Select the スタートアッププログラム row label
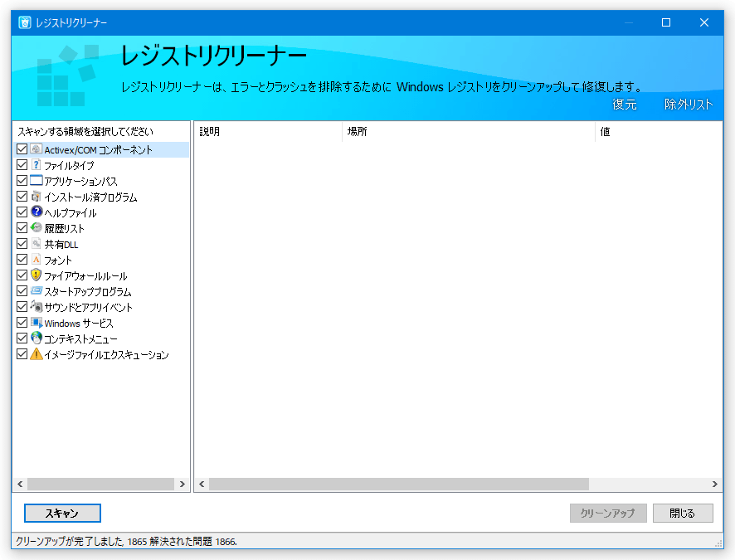The image size is (735, 560). click(88, 291)
